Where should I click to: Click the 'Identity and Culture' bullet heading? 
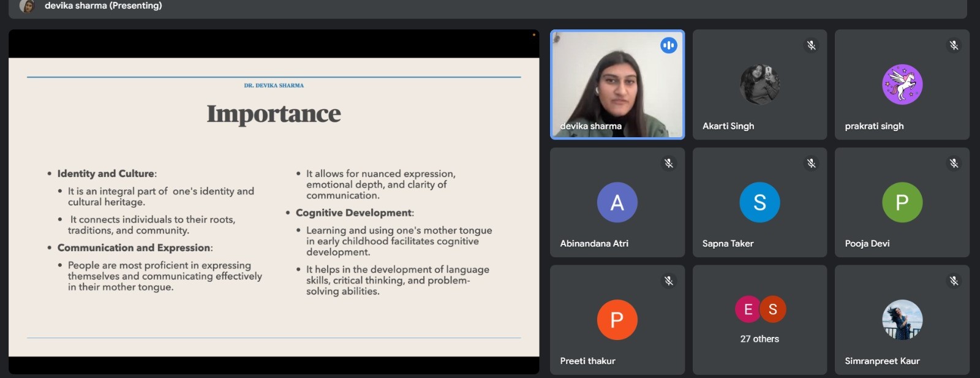coord(107,174)
